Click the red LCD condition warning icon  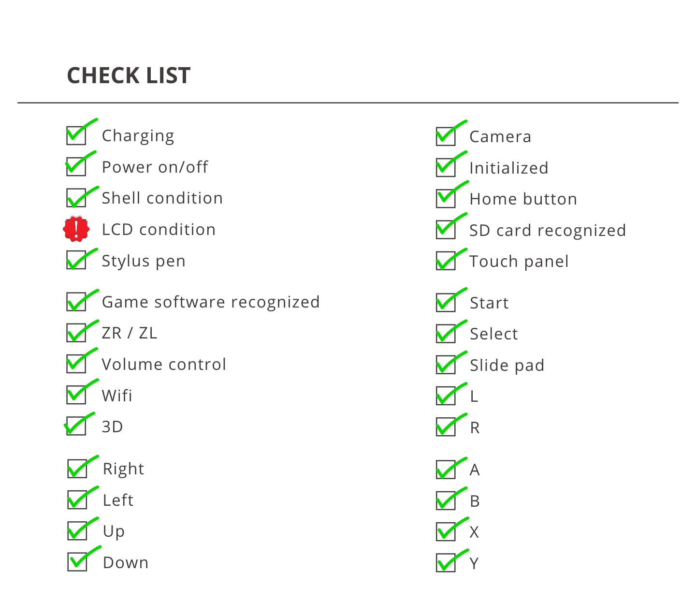click(76, 229)
